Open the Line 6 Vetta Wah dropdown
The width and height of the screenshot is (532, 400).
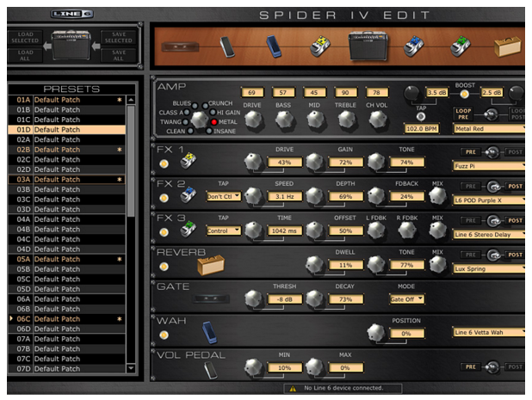pyautogui.click(x=489, y=333)
